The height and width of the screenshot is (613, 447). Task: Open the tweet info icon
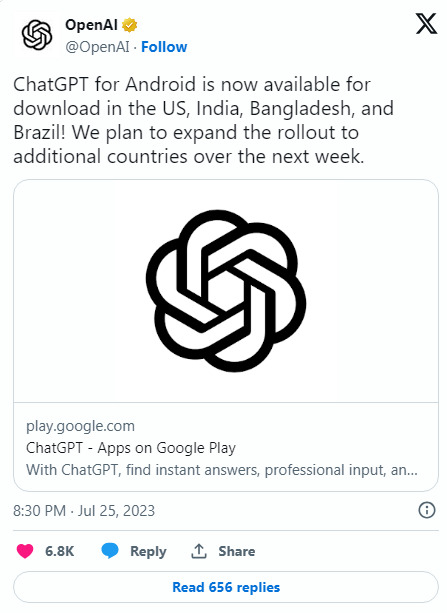[x=427, y=510]
